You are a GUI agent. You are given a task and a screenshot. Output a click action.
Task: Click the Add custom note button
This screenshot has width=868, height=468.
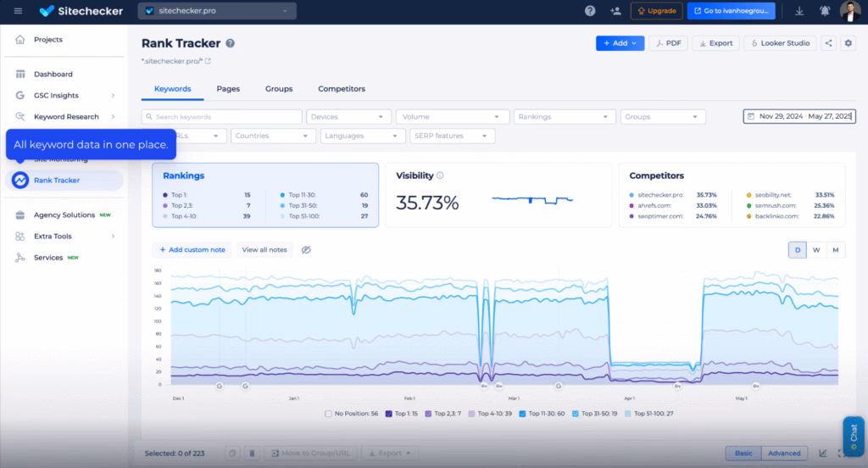192,250
